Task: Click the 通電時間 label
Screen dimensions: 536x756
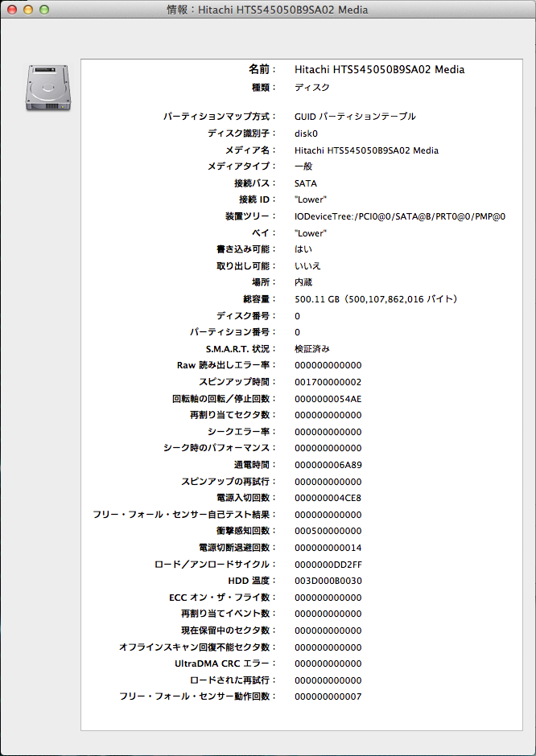Action: [255, 465]
